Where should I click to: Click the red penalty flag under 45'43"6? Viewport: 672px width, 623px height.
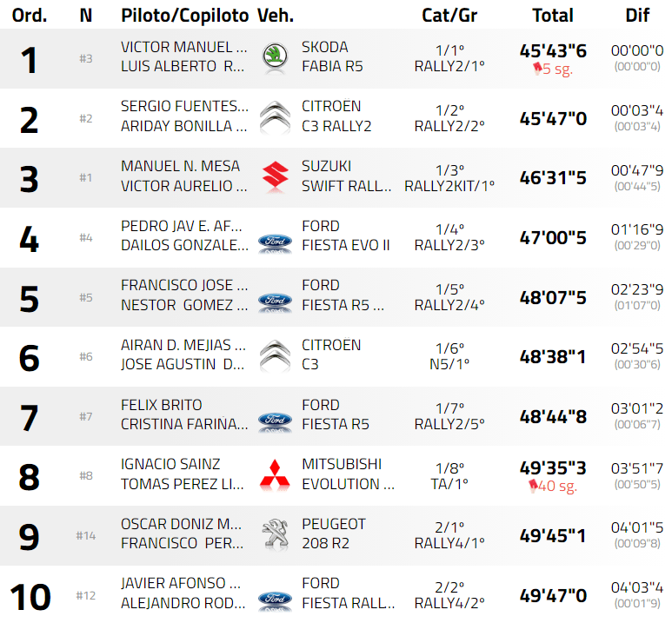pos(535,69)
